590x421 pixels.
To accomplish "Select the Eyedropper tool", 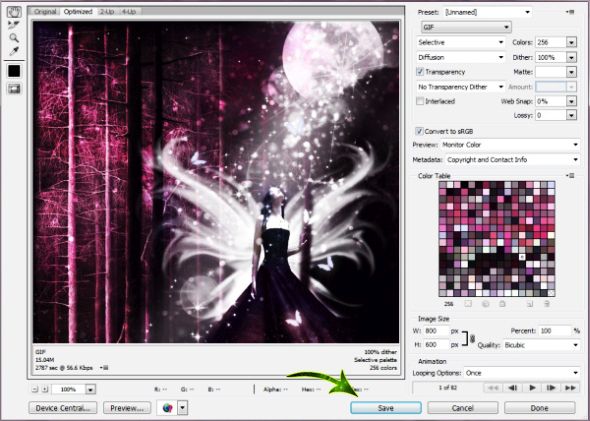I will click(14, 51).
